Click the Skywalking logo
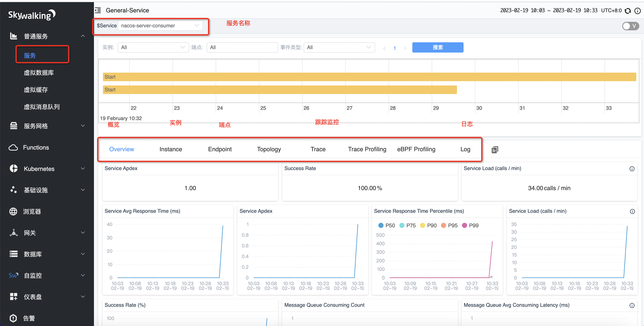644x326 pixels. pyautogui.click(x=32, y=15)
